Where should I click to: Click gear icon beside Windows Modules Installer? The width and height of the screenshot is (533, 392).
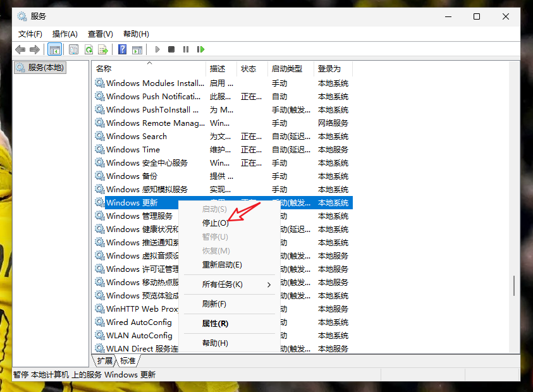click(100, 83)
